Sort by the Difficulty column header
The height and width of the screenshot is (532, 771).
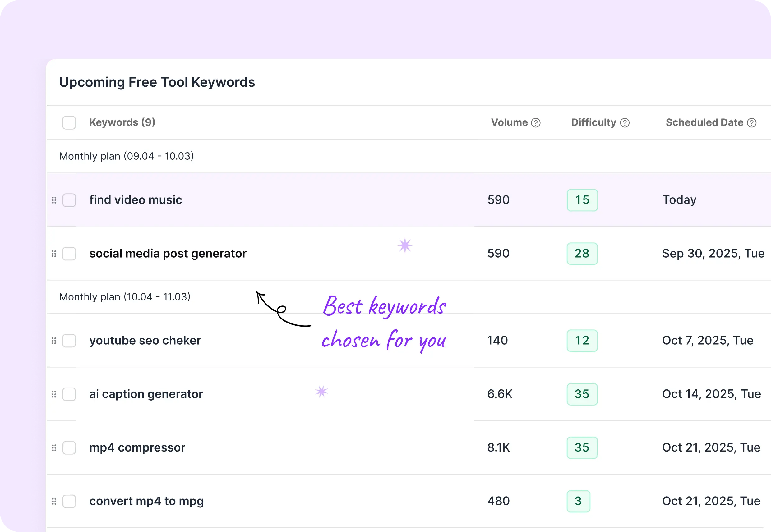coord(593,123)
